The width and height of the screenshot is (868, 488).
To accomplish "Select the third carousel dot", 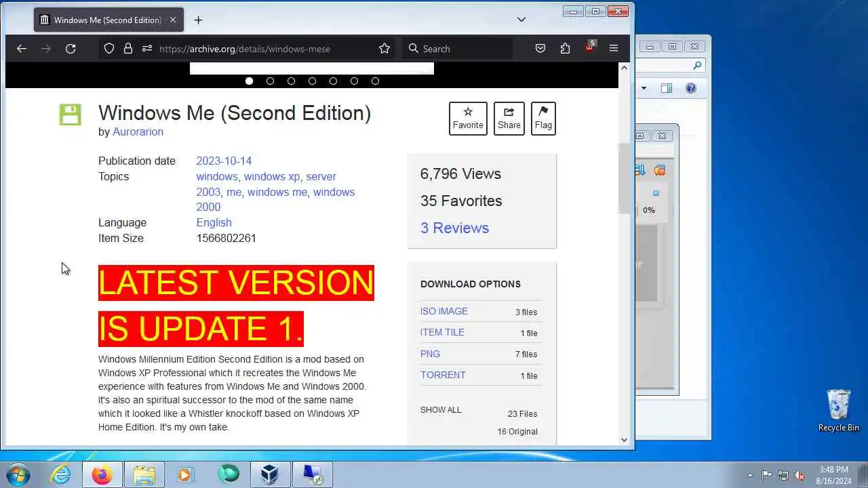I will 291,81.
